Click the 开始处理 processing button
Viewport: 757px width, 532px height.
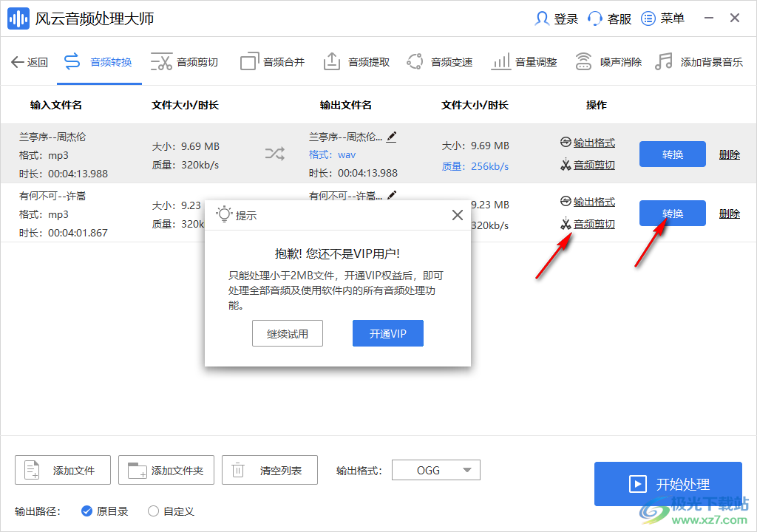click(668, 484)
